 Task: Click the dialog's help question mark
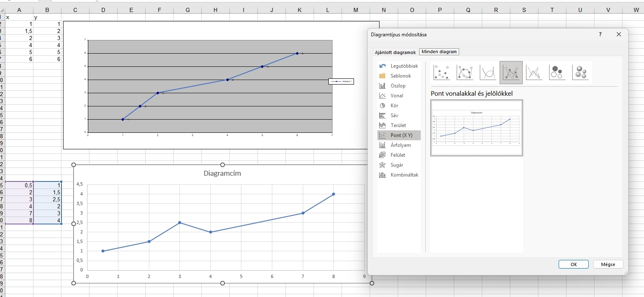[600, 35]
